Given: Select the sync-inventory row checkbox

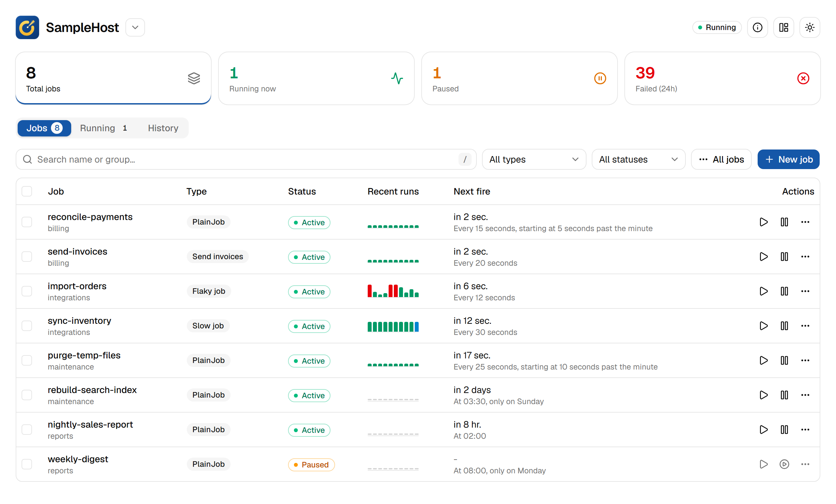Looking at the screenshot, I should point(27,325).
